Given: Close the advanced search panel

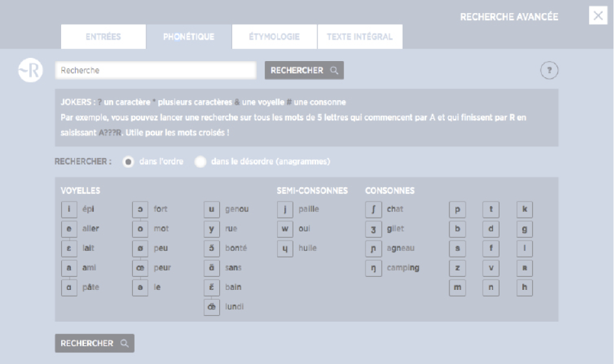Looking at the screenshot, I should click(x=598, y=16).
